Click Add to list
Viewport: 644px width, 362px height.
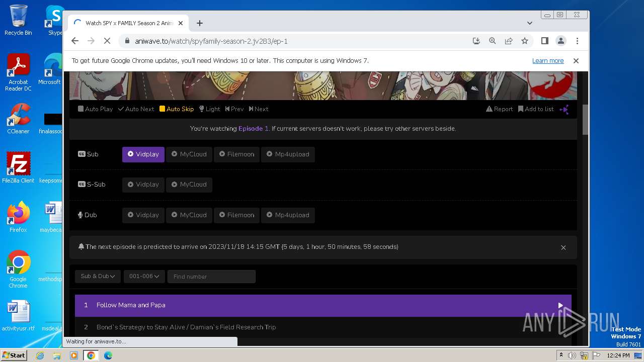coord(536,109)
